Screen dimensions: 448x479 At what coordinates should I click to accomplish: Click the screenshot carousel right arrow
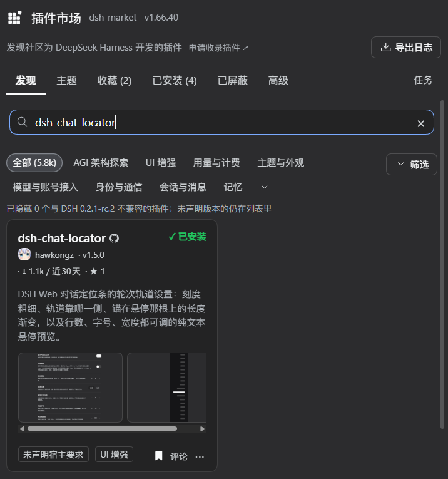[x=202, y=428]
